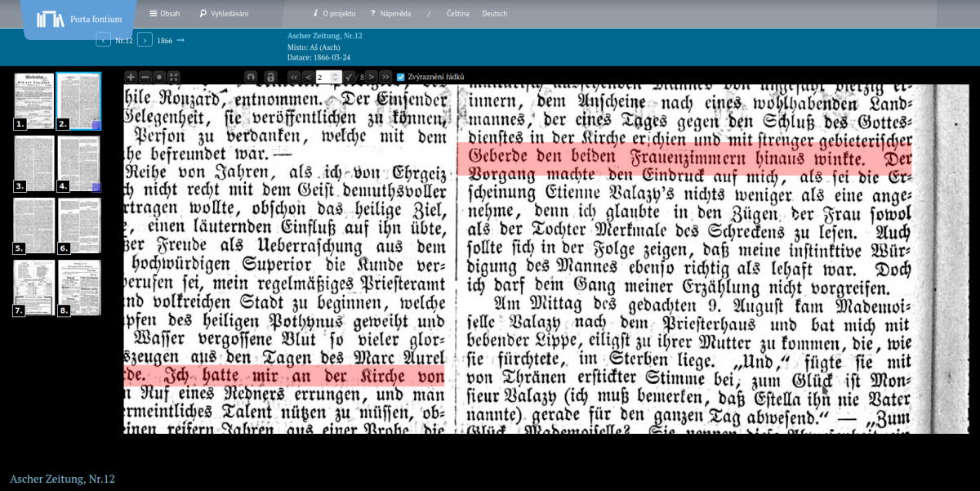Open the O projektu page
The width and height of the screenshot is (980, 491).
333,14
